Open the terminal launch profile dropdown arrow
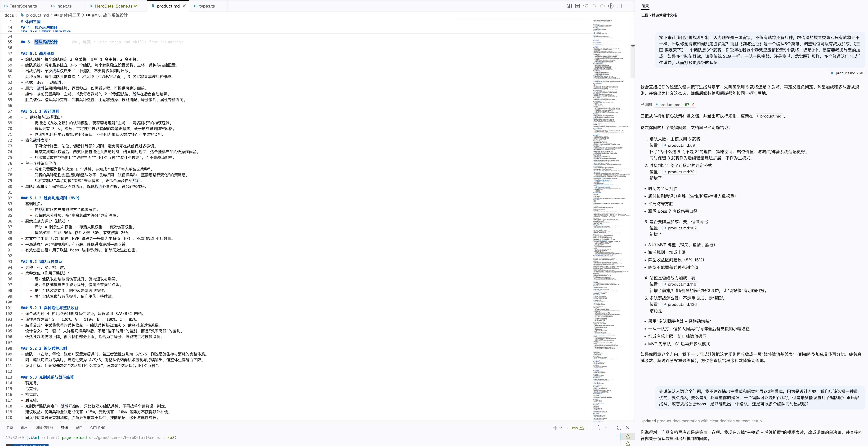This screenshot has height=446, width=868. [561, 428]
